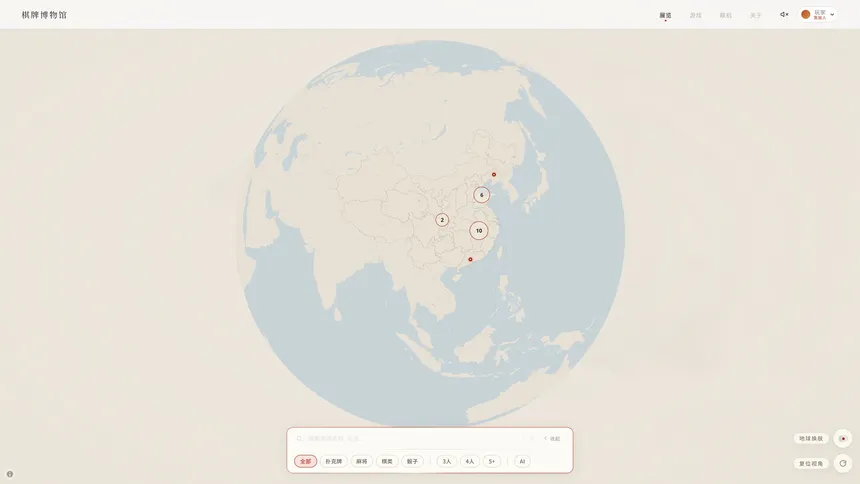
Task: Open the cluster marker labeled 10
Action: [x=479, y=230]
